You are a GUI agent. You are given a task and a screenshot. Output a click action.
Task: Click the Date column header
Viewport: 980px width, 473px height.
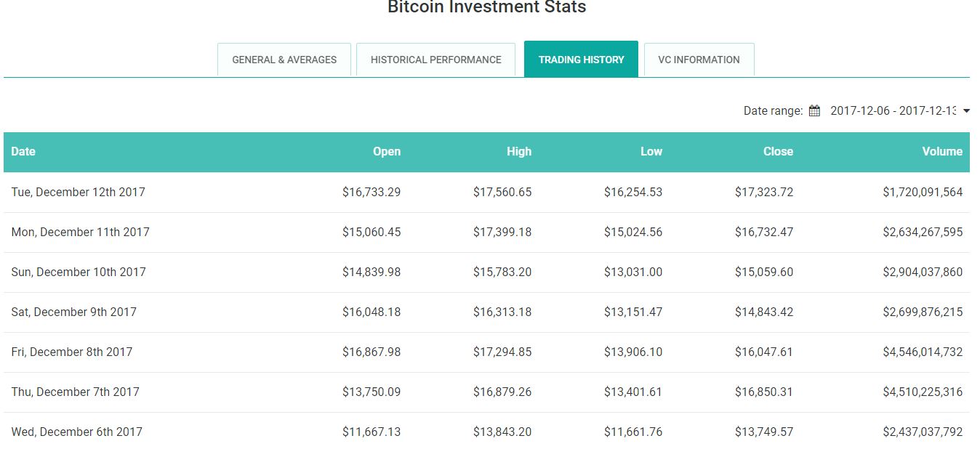click(x=23, y=152)
